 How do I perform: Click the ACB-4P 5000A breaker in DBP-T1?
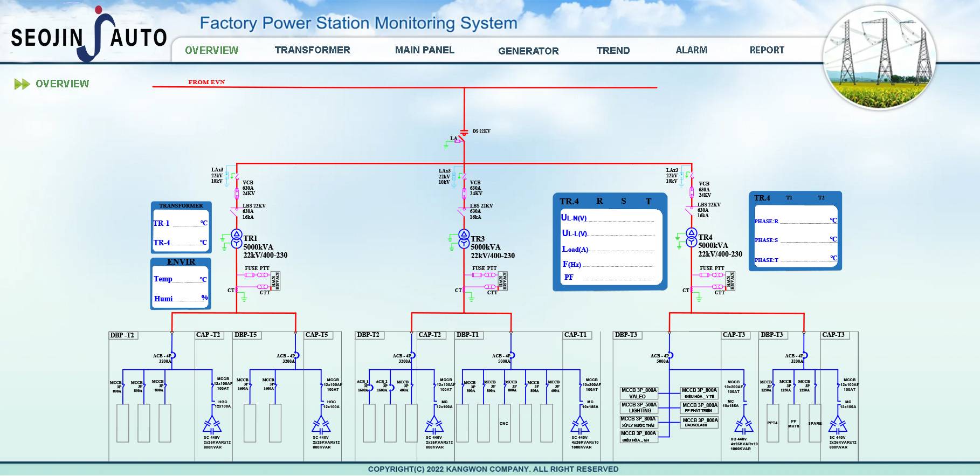pyautogui.click(x=511, y=356)
